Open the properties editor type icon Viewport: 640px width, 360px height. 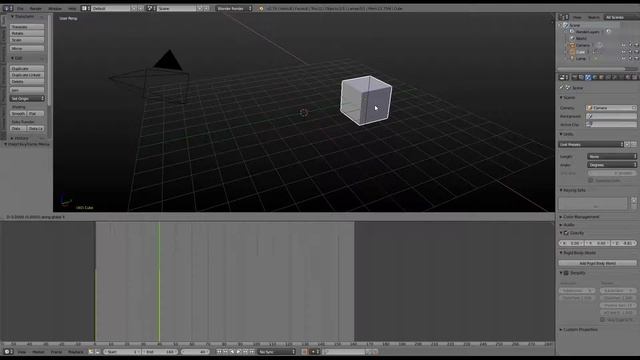click(x=564, y=77)
